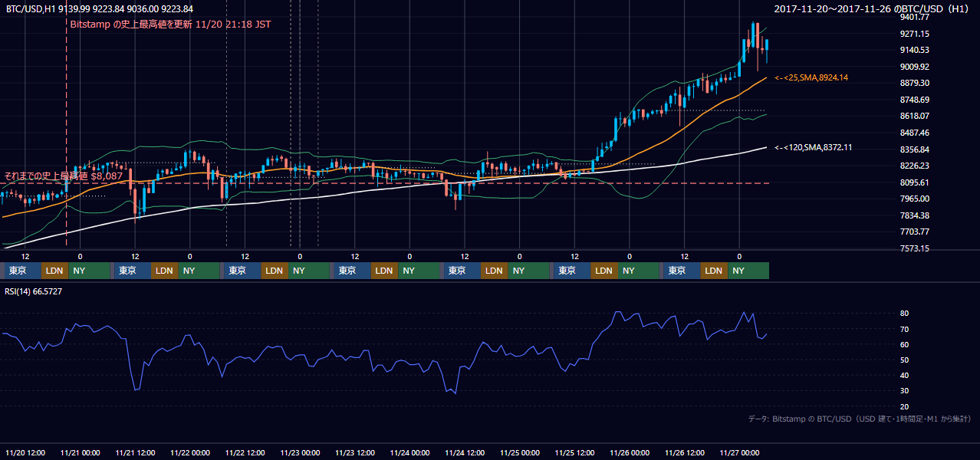Click the 11/21 12:00 date label
The width and height of the screenshot is (980, 460).
click(135, 452)
